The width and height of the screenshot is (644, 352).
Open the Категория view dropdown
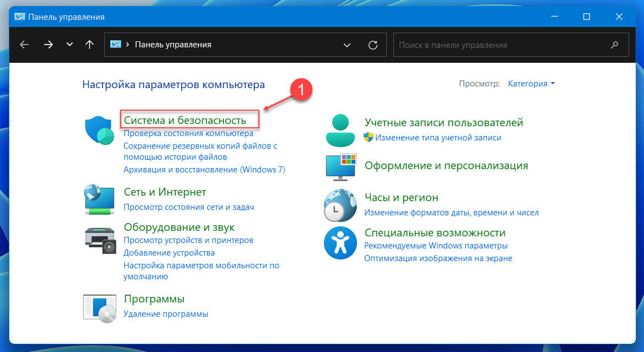click(x=531, y=84)
